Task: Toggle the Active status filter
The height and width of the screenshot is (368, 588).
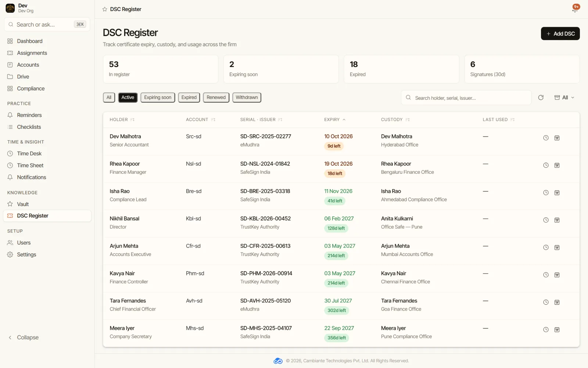Action: click(128, 98)
